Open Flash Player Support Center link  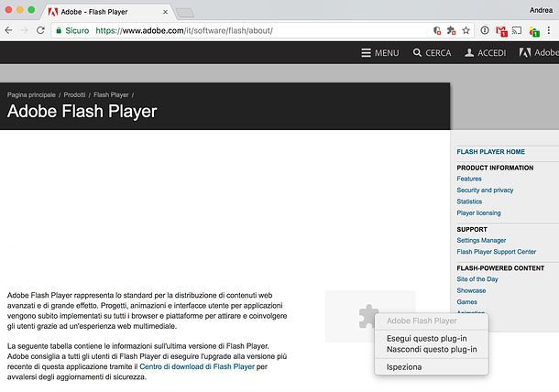[497, 252]
